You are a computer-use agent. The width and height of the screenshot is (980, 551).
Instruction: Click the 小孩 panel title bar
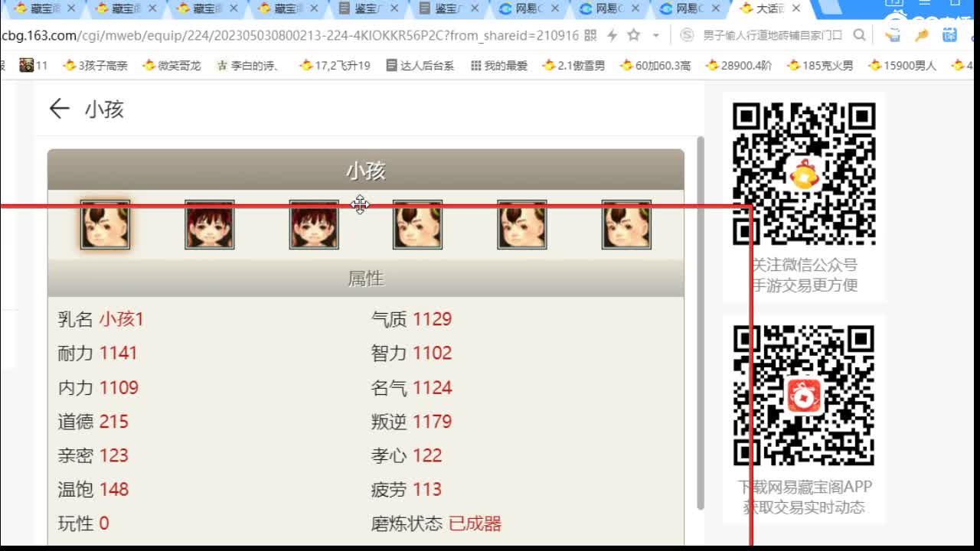(x=366, y=170)
